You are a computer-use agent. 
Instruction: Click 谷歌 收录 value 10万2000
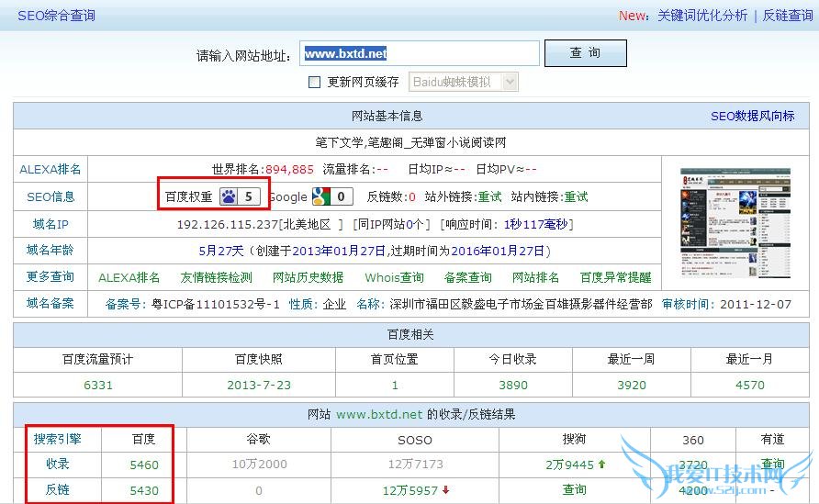coord(260,465)
